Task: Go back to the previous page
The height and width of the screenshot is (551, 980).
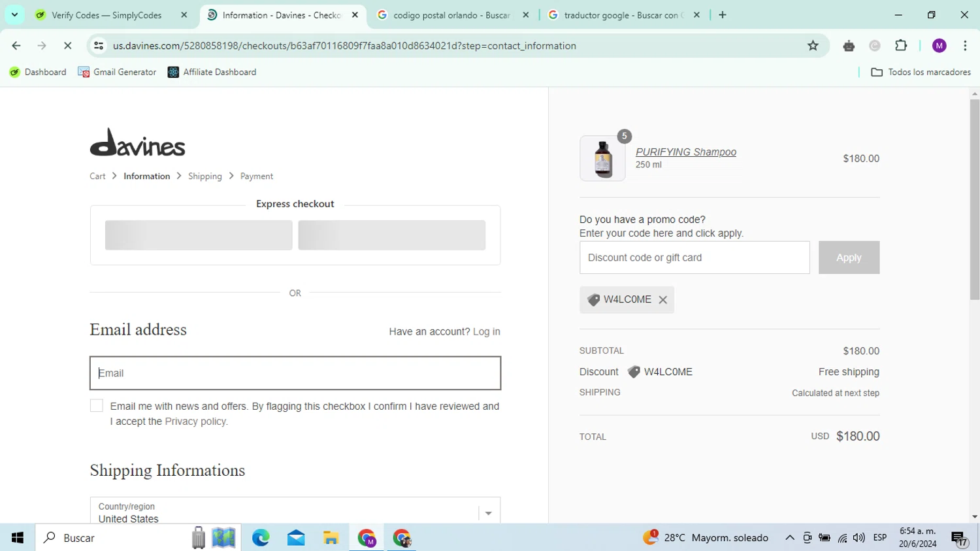Action: (16, 46)
